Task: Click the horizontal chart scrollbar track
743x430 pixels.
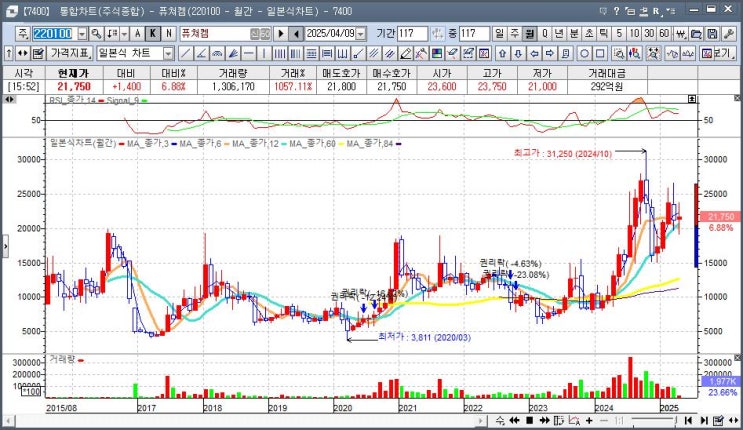Action: [x=245, y=420]
